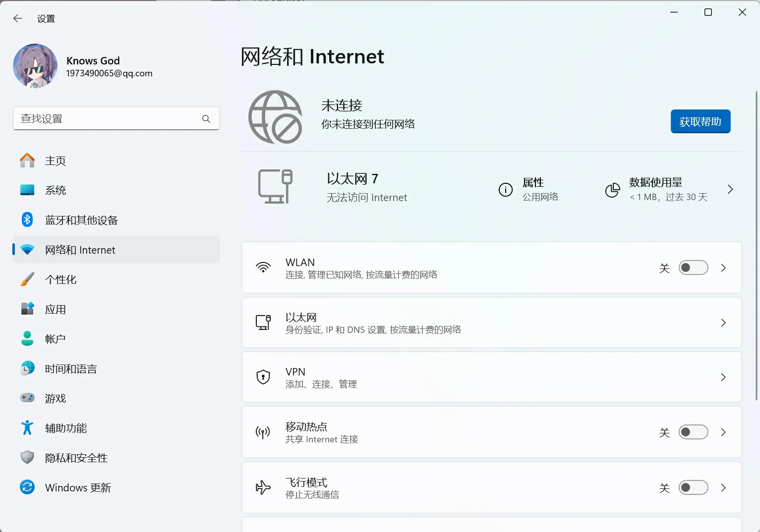This screenshot has width=760, height=532.
Task: Click the 移动热点 hotspot icon
Action: pos(263,432)
